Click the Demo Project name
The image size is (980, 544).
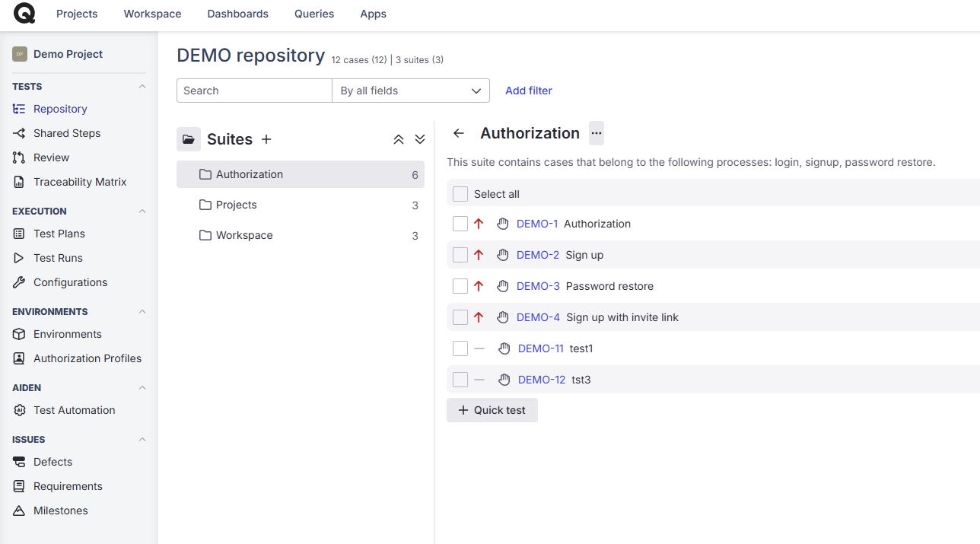[68, 54]
